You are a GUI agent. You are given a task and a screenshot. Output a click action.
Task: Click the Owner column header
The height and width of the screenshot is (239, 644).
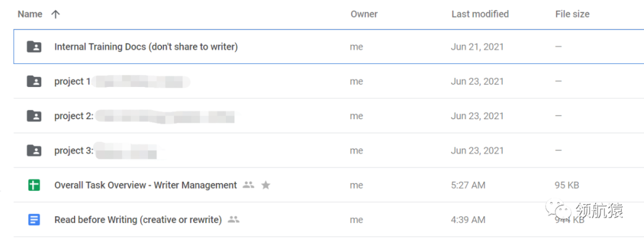[x=364, y=14]
